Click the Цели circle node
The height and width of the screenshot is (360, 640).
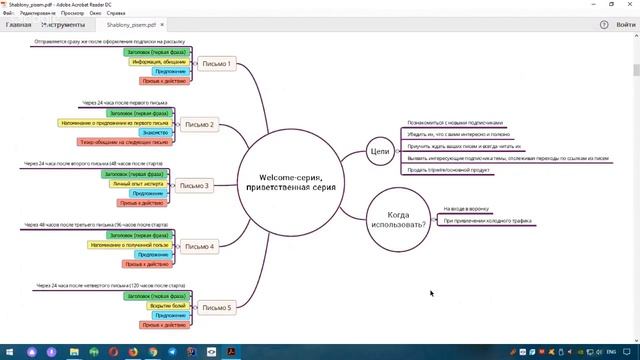coord(380,151)
